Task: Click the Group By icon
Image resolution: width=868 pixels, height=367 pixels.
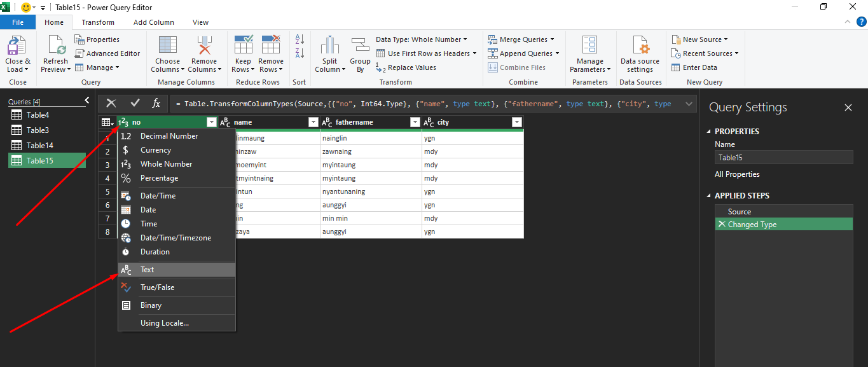Action: coord(361,45)
